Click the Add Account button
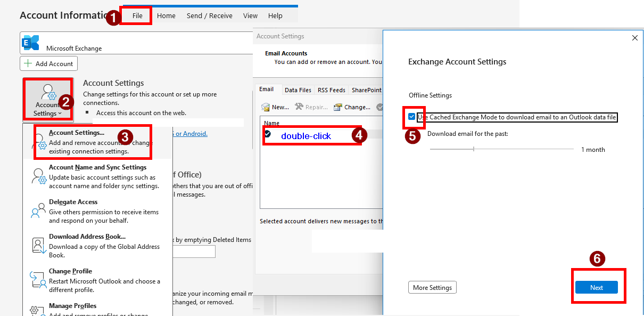The image size is (644, 316). tap(48, 63)
